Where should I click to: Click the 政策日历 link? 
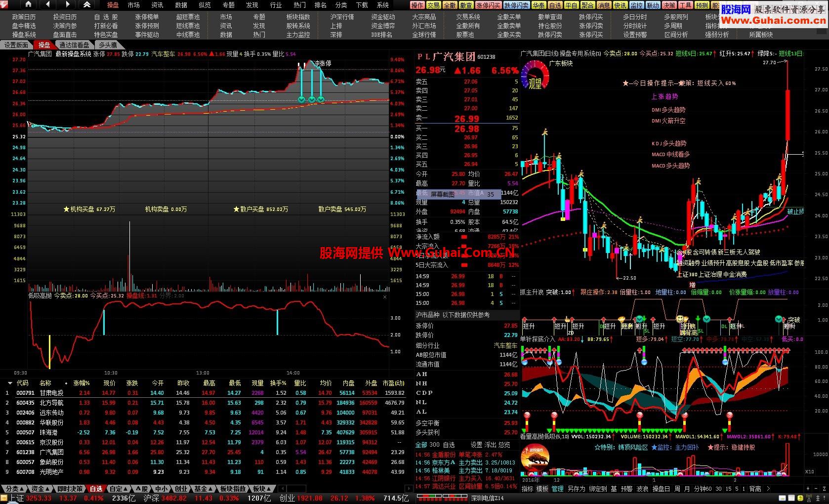click(24, 17)
